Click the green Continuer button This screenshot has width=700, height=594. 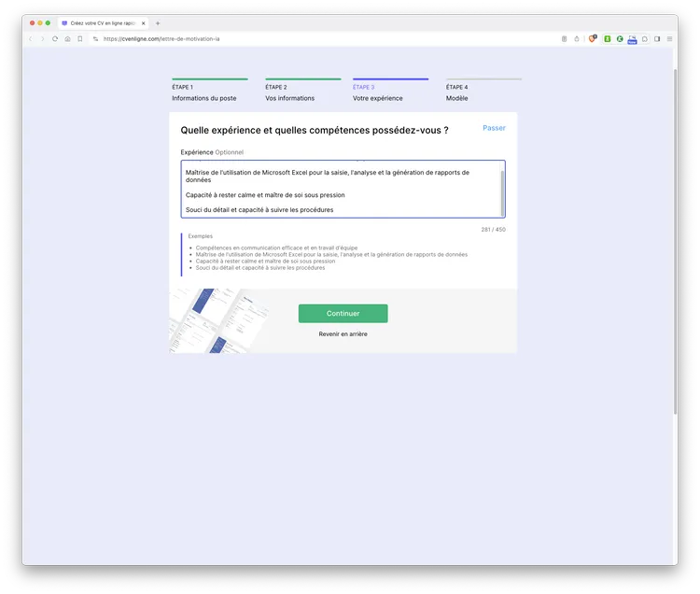click(x=343, y=314)
